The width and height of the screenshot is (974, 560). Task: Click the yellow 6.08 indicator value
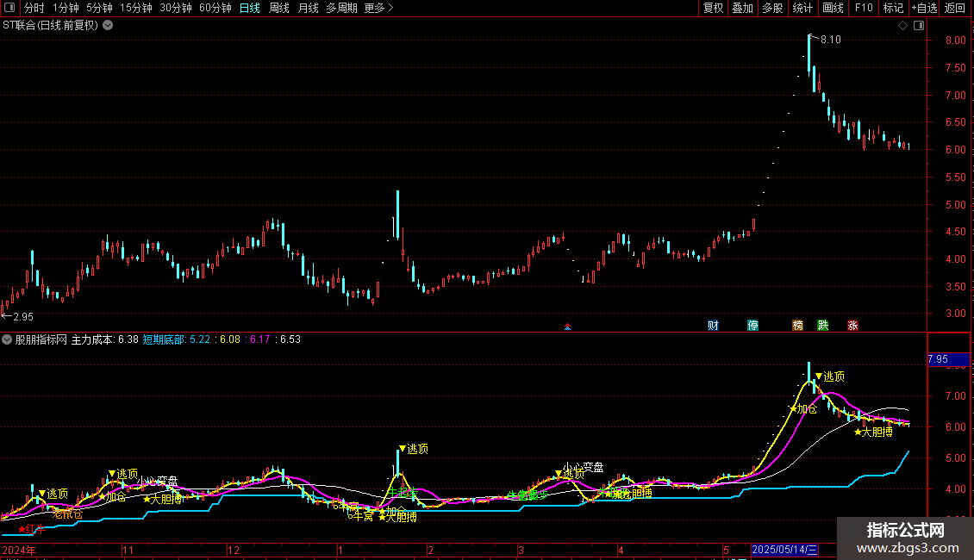click(230, 339)
